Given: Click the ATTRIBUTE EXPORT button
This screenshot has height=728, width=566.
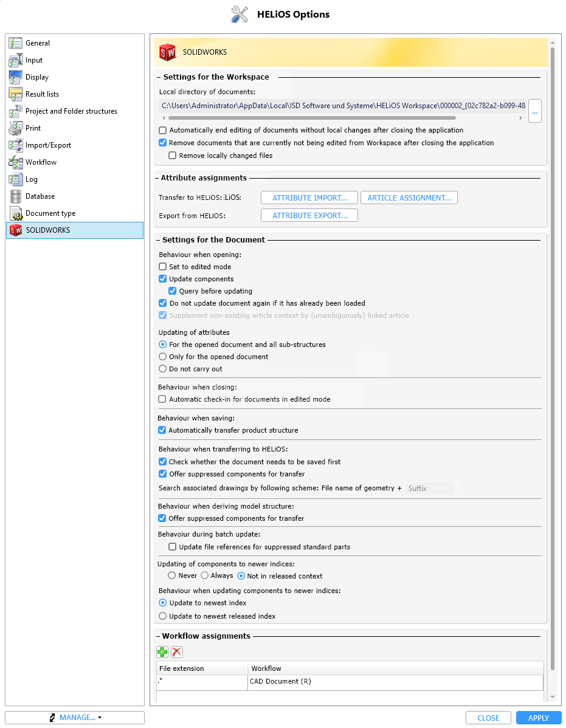Looking at the screenshot, I should click(x=309, y=216).
